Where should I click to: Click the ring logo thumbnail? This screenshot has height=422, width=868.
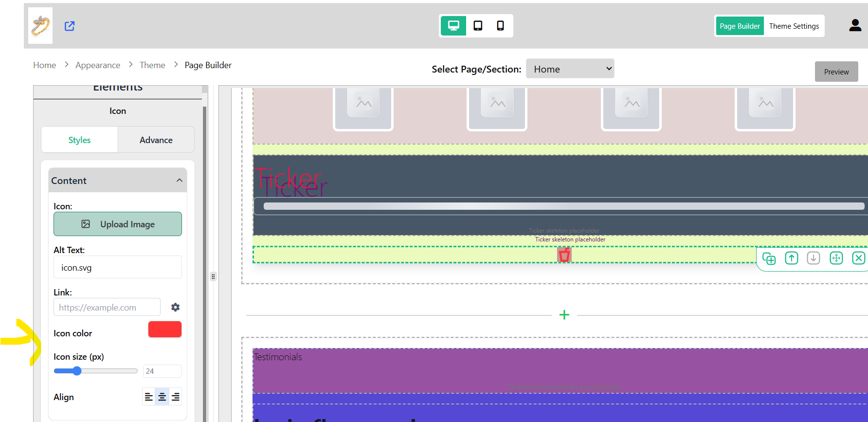tap(40, 26)
